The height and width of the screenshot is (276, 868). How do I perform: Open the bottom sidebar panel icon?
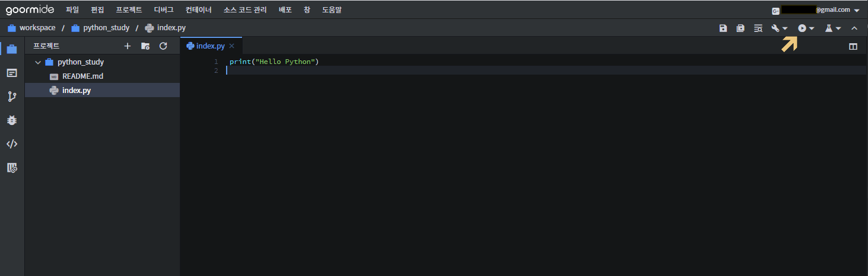click(x=12, y=168)
